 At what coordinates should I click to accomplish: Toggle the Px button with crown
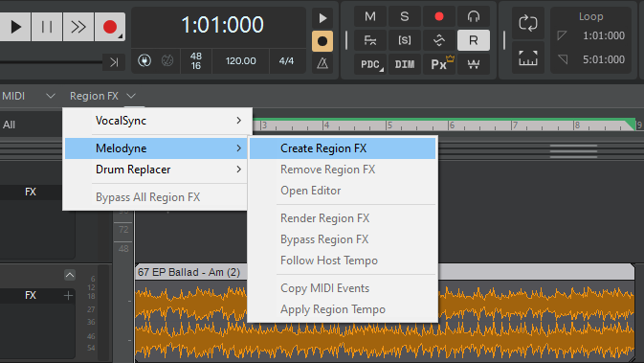point(439,64)
